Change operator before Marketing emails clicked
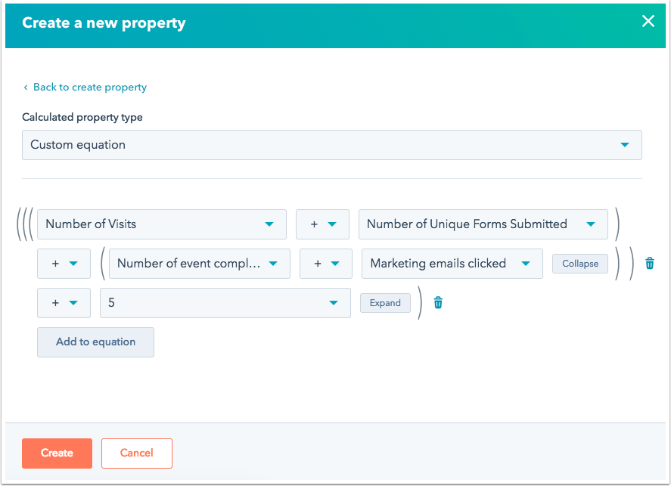Viewport: 672px width, 487px height. point(326,264)
